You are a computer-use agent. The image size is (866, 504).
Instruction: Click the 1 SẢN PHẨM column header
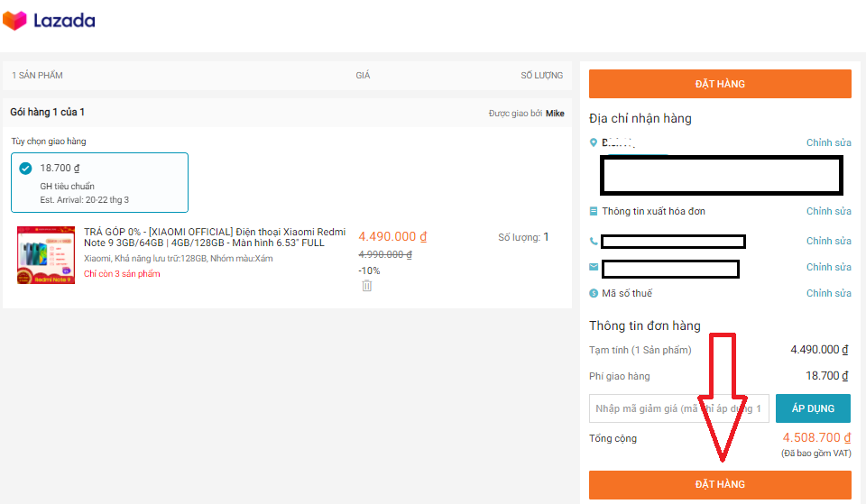[x=37, y=75]
